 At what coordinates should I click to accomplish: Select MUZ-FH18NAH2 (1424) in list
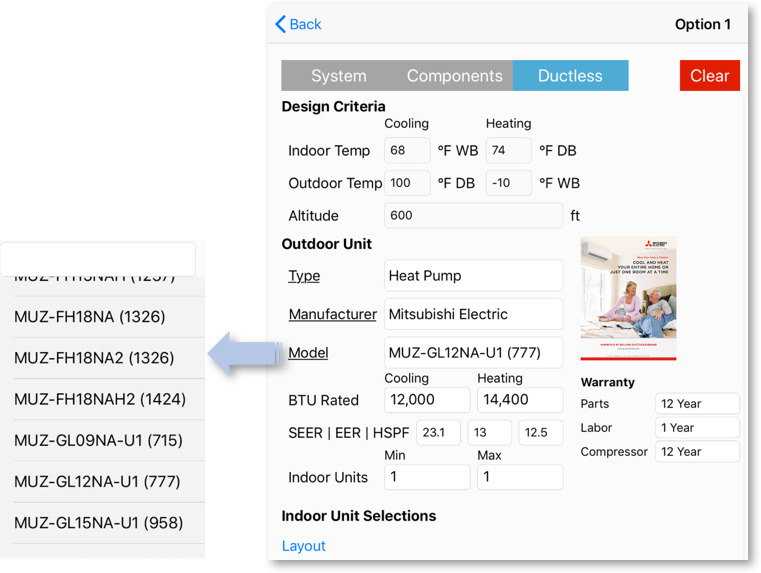tap(102, 399)
